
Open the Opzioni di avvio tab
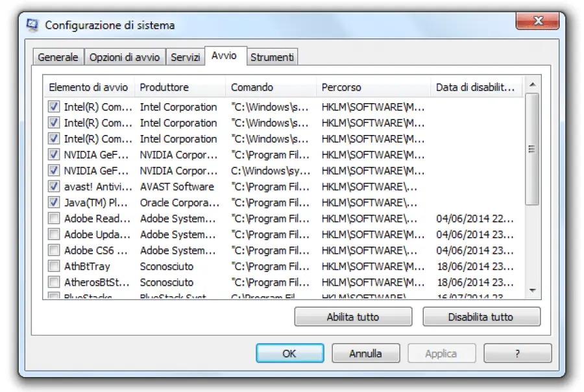pyautogui.click(x=125, y=56)
